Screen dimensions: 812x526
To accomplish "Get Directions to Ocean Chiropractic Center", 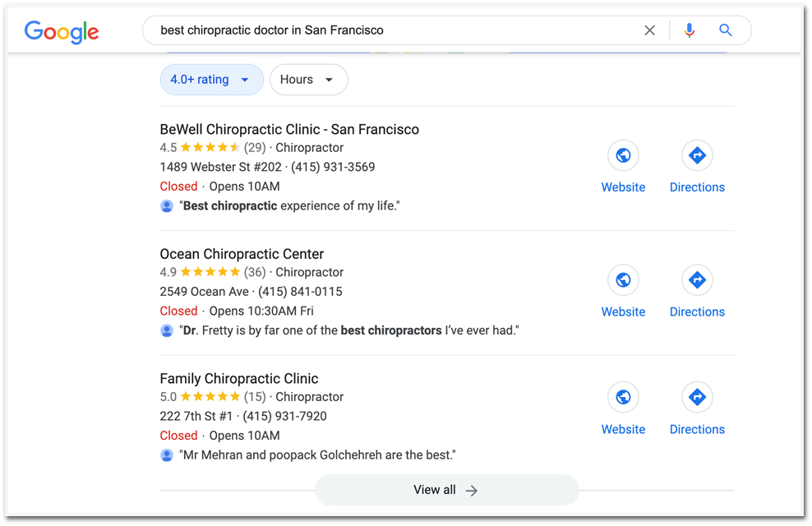I will click(x=696, y=279).
